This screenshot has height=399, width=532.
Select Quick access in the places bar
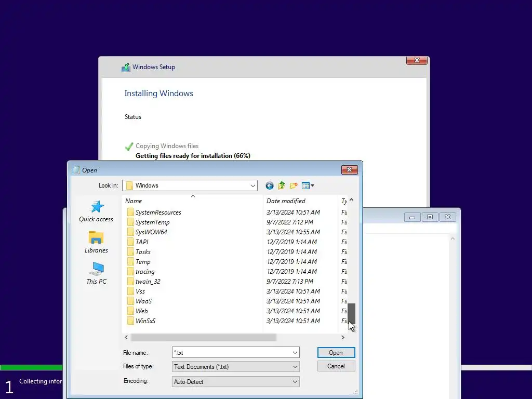click(x=96, y=211)
